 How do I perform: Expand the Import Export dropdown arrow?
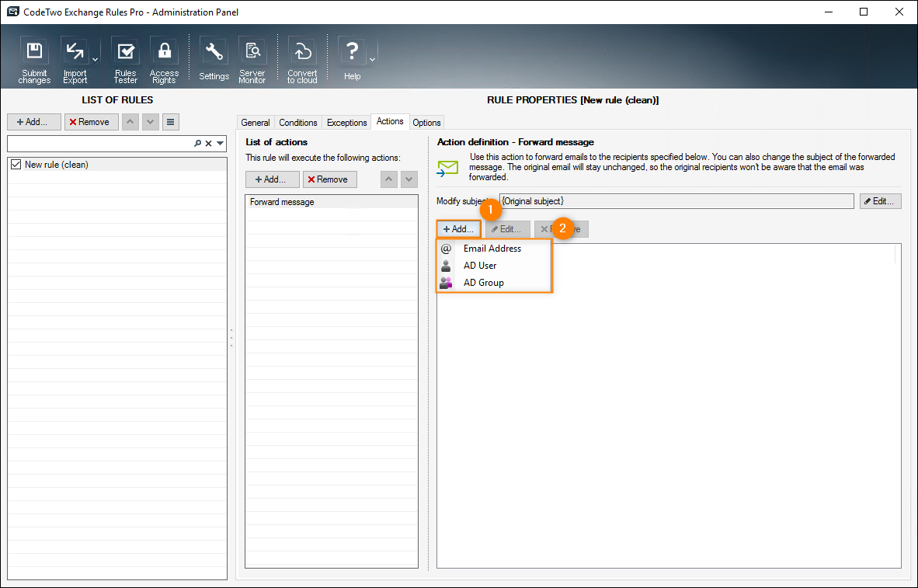pos(96,60)
